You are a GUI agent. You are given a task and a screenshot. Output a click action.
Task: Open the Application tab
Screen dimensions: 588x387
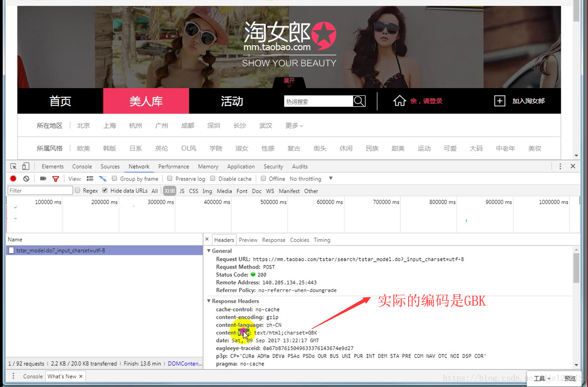coord(241,166)
